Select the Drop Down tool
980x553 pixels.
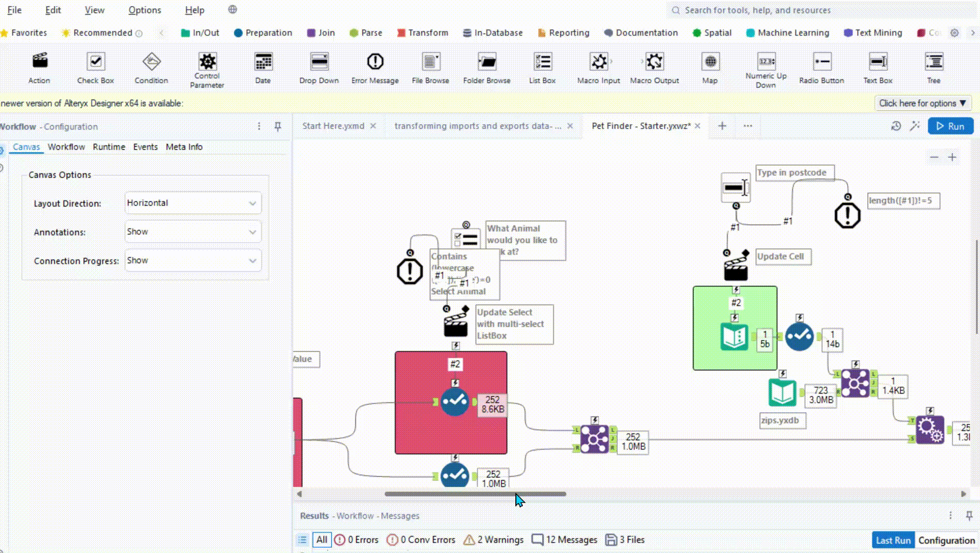point(319,62)
